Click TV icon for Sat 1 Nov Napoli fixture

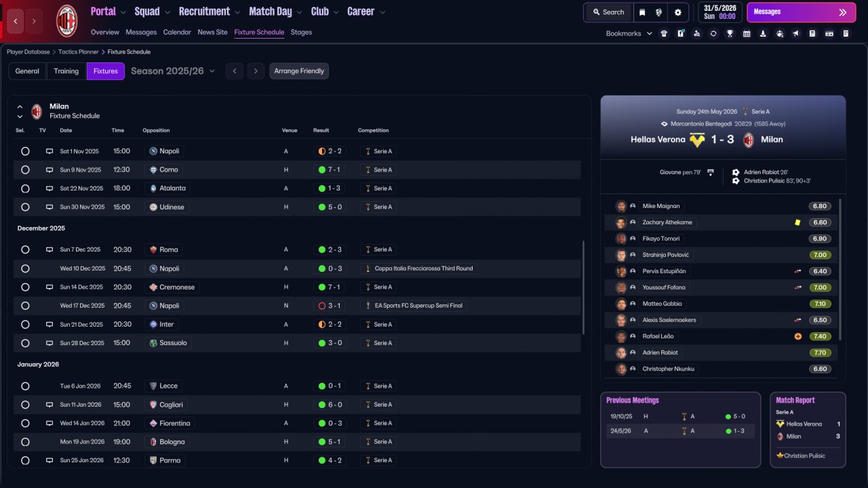tap(50, 151)
